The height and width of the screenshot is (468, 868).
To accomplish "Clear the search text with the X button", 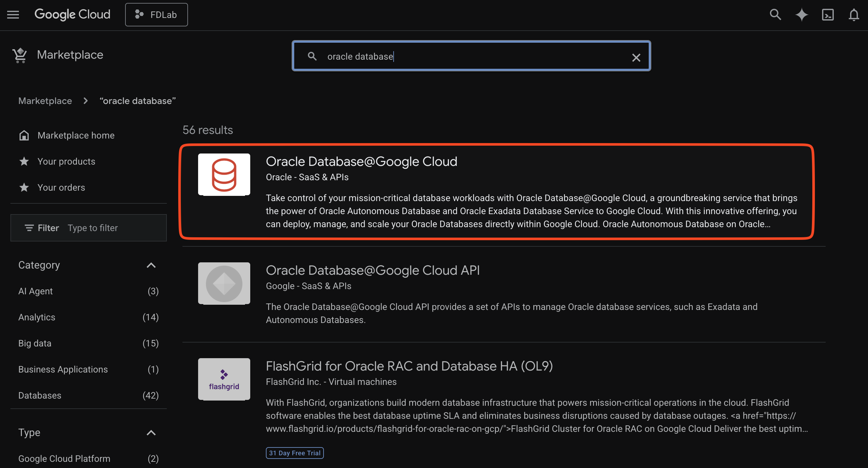I will pyautogui.click(x=636, y=58).
